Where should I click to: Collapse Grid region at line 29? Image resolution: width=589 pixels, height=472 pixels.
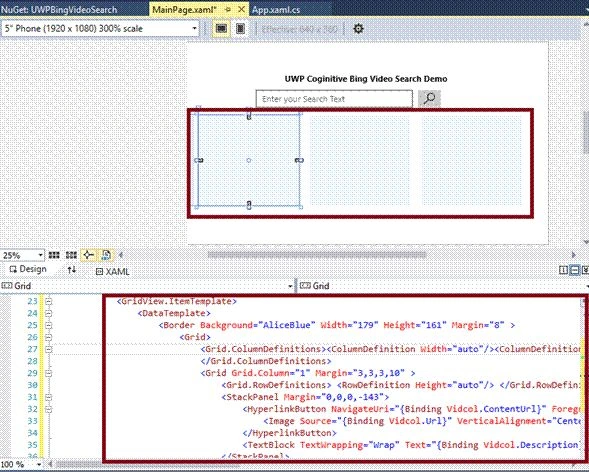(x=48, y=373)
